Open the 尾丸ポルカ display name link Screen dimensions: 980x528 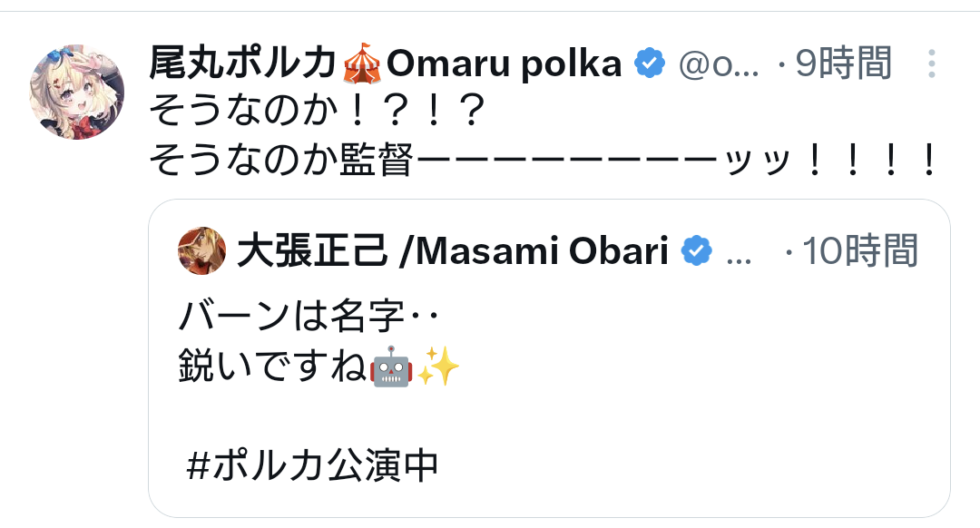(x=245, y=64)
